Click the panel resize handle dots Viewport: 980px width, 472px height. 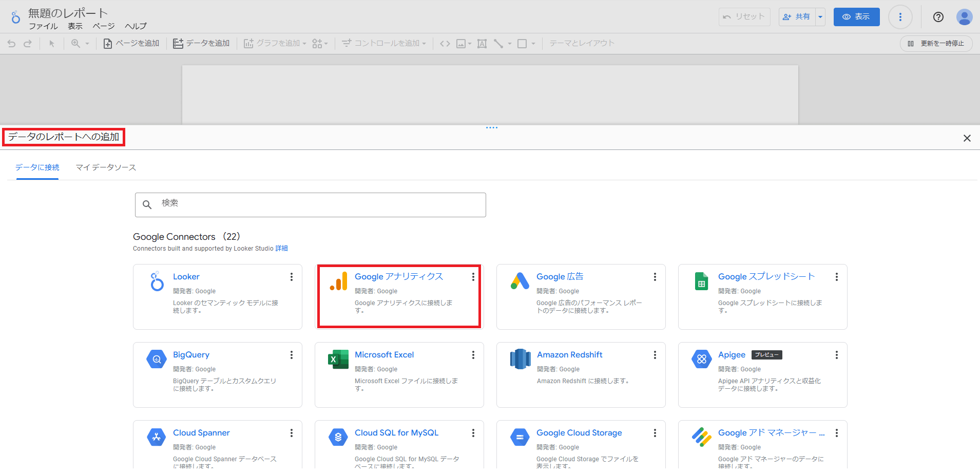(491, 127)
